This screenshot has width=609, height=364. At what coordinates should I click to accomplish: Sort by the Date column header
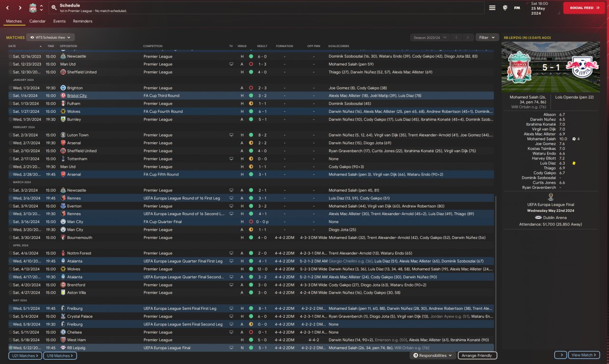12,46
